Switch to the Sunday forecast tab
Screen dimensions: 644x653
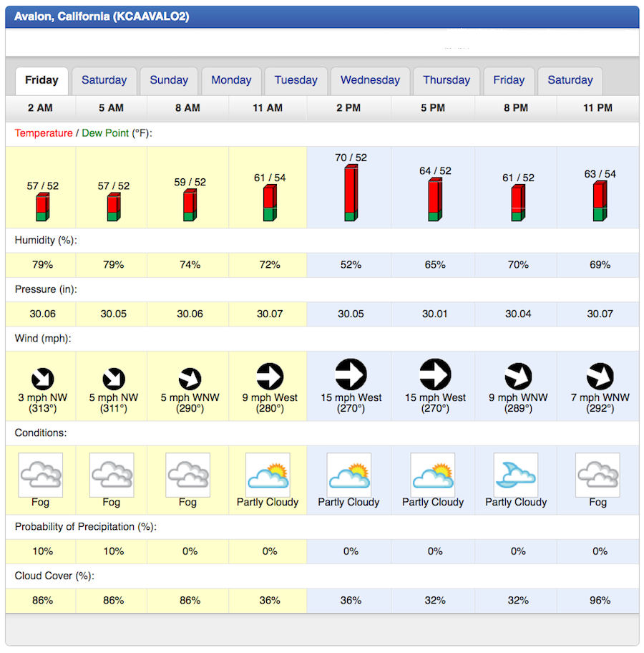pos(169,80)
